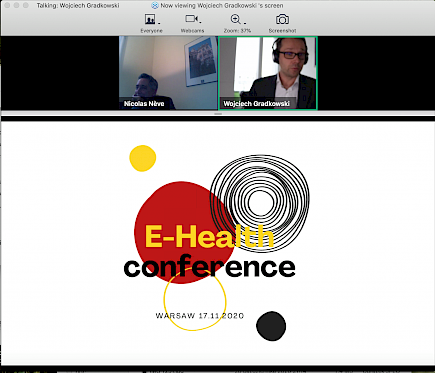Expand the Everyone dropdown arrow
435x373 pixels.
(x=159, y=23)
